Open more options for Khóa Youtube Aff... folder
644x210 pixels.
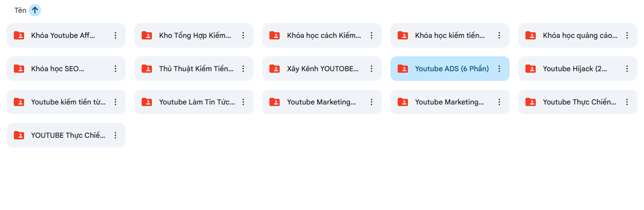(115, 35)
